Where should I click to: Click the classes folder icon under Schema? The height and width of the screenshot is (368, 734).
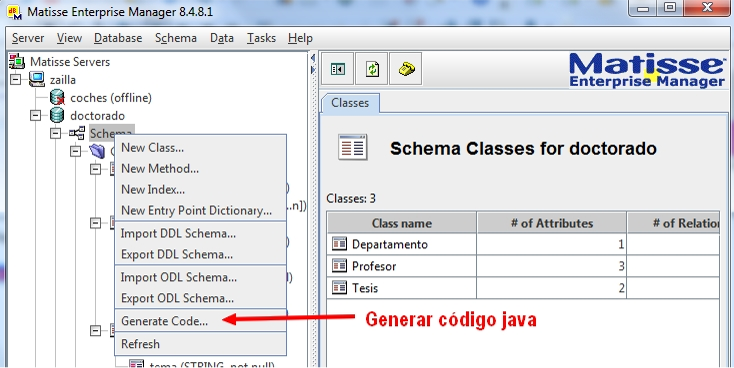coord(97,151)
